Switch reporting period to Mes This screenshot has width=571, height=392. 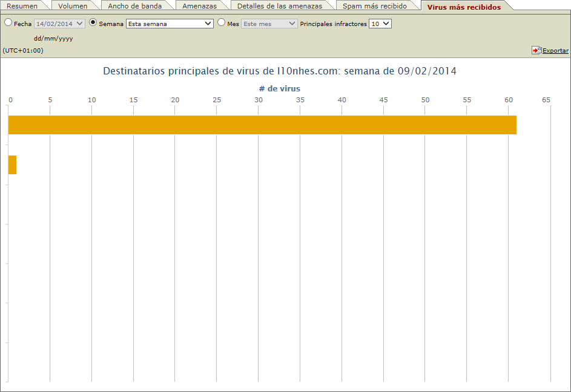[222, 22]
